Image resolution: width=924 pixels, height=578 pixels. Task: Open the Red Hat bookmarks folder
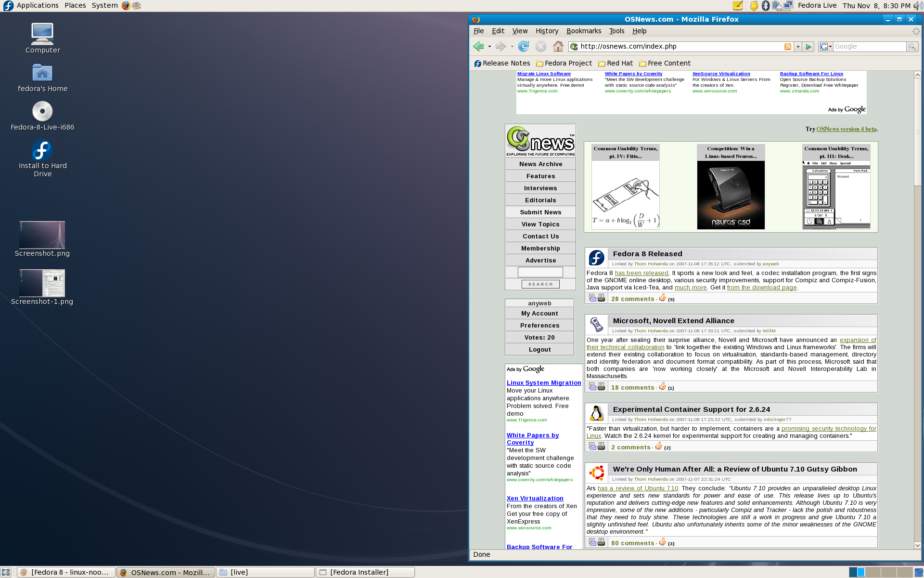[616, 63]
